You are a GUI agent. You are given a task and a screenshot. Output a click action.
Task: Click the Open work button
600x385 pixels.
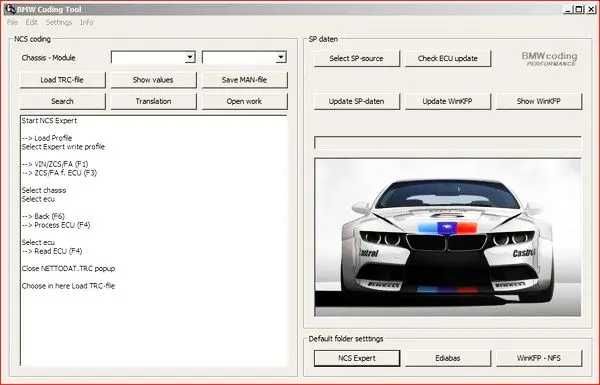245,101
